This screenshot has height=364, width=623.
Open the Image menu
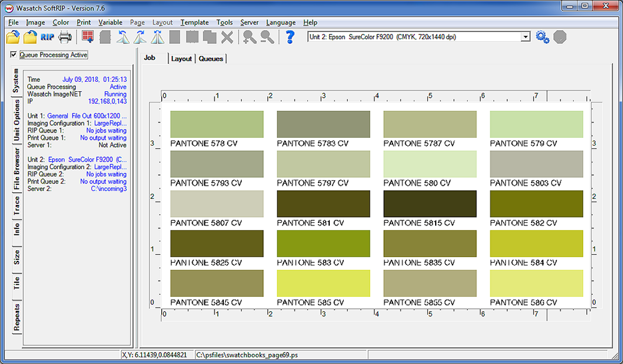(x=35, y=22)
